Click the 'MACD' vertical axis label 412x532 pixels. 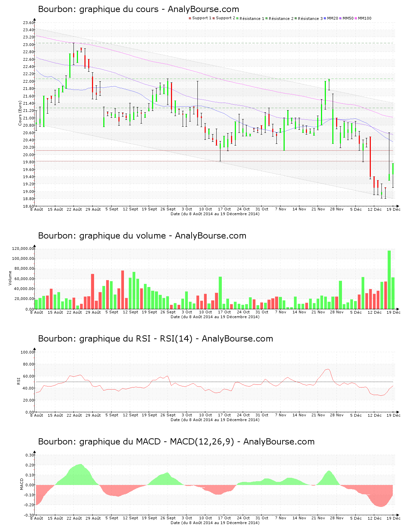[x=22, y=484]
